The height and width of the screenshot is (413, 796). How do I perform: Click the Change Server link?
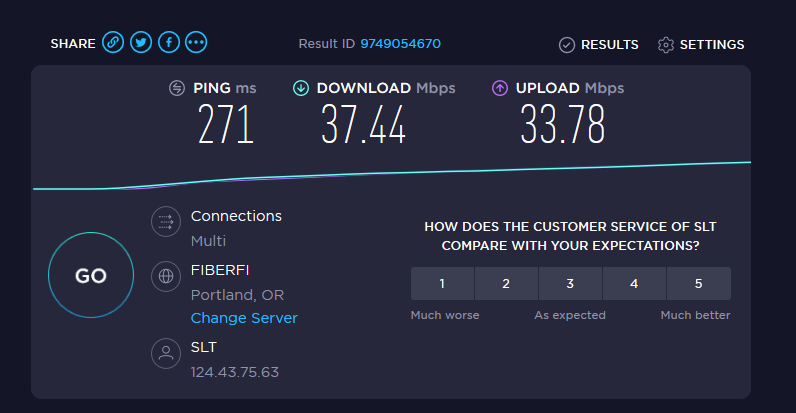pyautogui.click(x=244, y=318)
